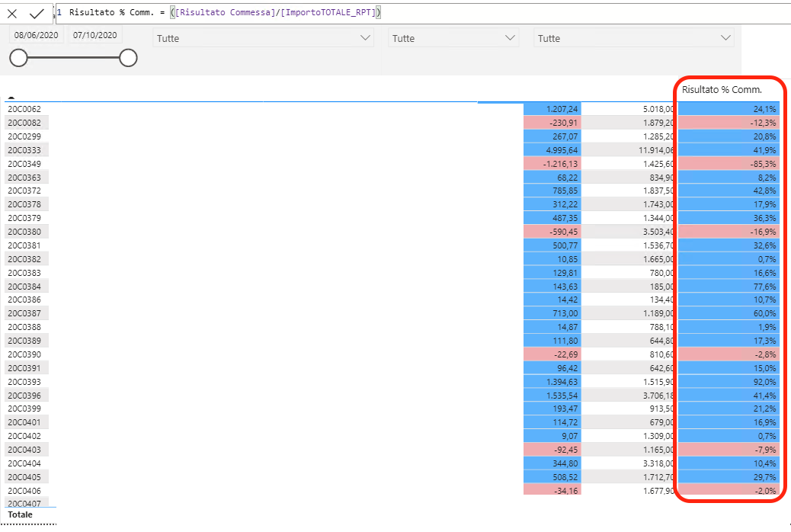Edit the start date 08/06/2020
This screenshot has height=532, width=791.
pos(37,35)
